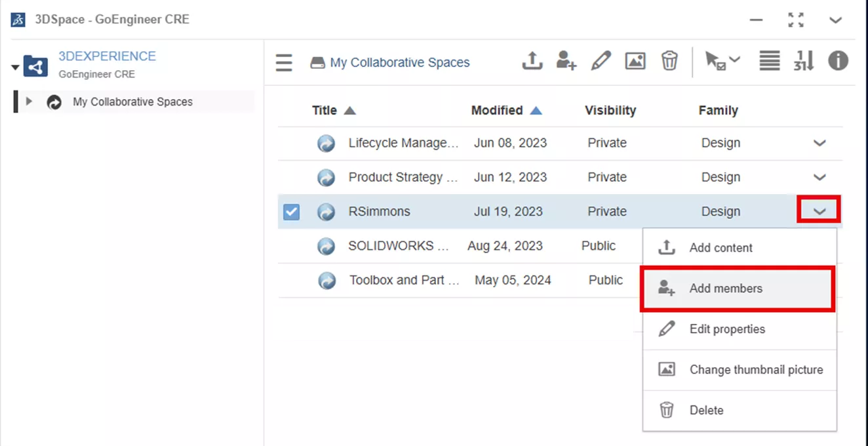Choose Edit properties from context menu

740,329
